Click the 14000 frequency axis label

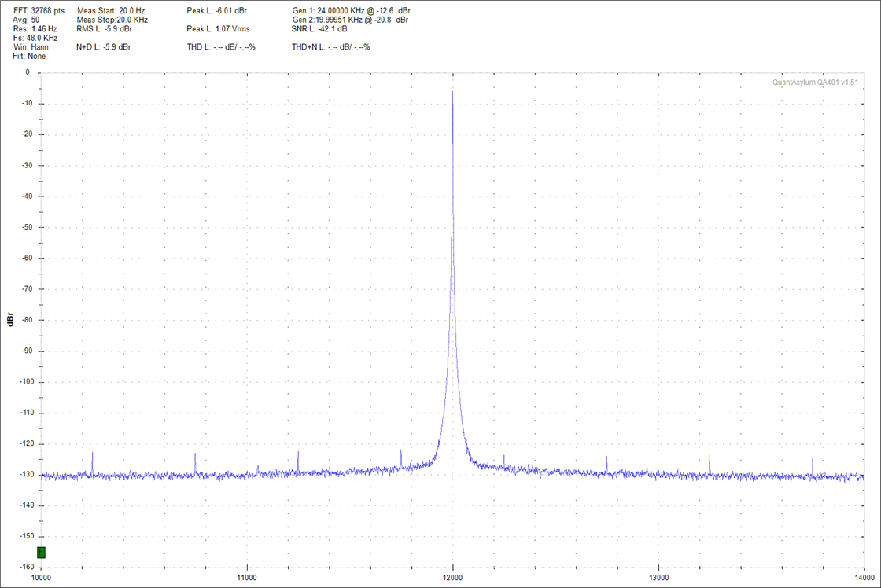[x=864, y=578]
